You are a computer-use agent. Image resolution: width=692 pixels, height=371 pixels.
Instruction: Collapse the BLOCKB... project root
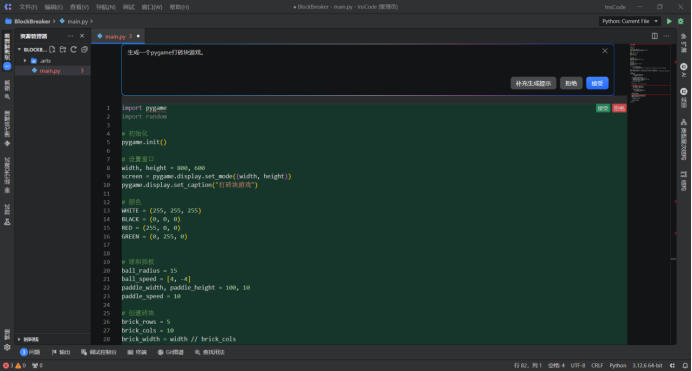pyautogui.click(x=19, y=49)
